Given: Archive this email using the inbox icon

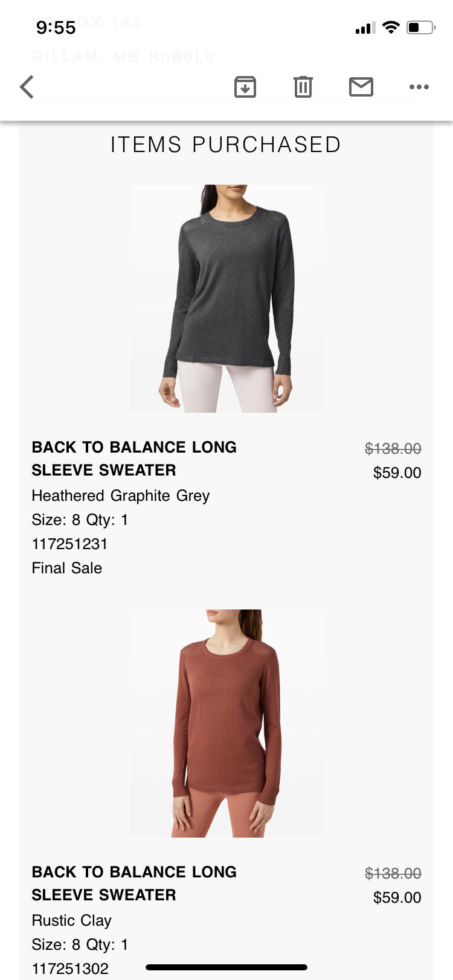Looking at the screenshot, I should (x=245, y=87).
